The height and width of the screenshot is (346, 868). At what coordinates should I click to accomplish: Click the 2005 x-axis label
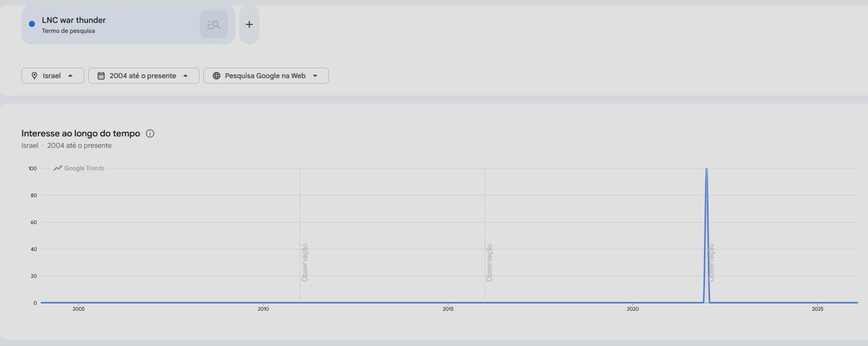point(79,309)
